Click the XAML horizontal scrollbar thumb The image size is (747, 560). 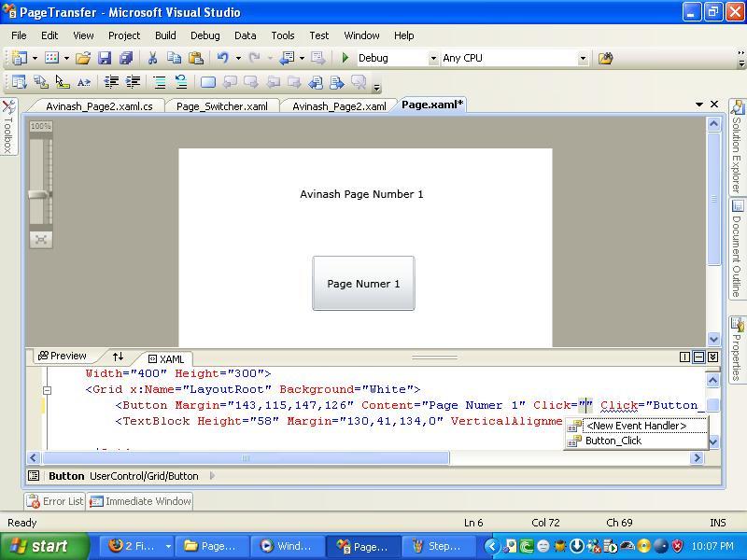pyautogui.click(x=246, y=458)
